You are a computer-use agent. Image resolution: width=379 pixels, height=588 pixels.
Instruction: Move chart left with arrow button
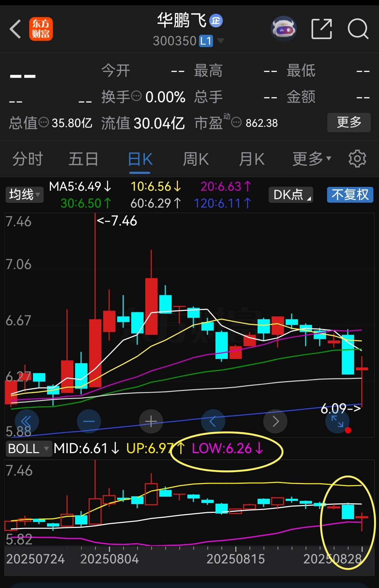pyautogui.click(x=213, y=421)
